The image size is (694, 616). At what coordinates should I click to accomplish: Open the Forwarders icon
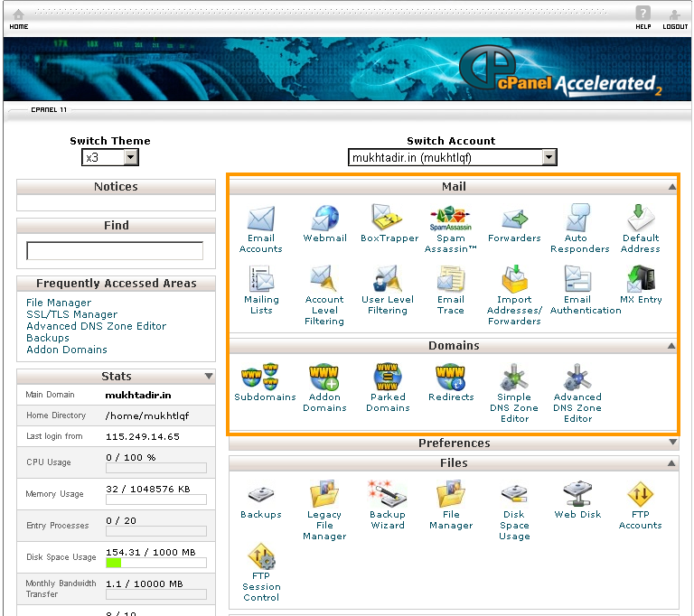pyautogui.click(x=514, y=219)
